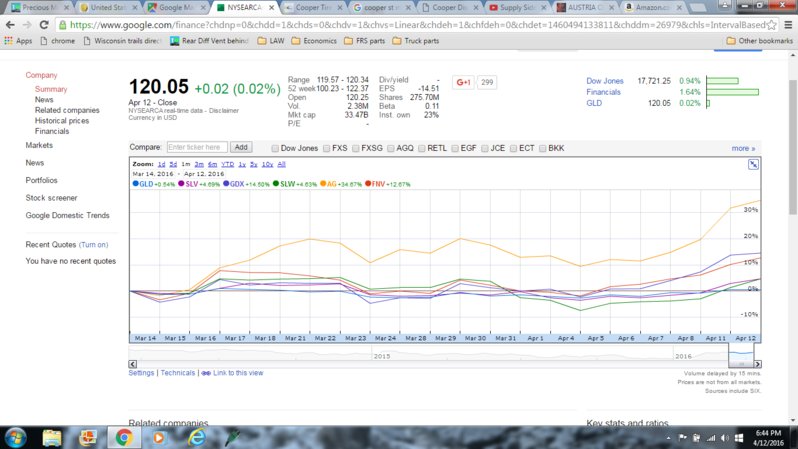798x449 pixels.
Task: Set chart zoom to All
Action: [281, 164]
